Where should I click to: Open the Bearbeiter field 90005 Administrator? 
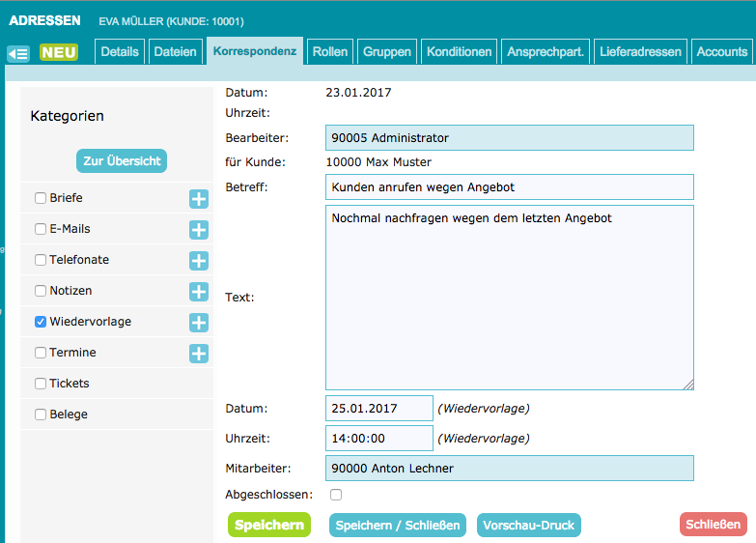coord(510,138)
